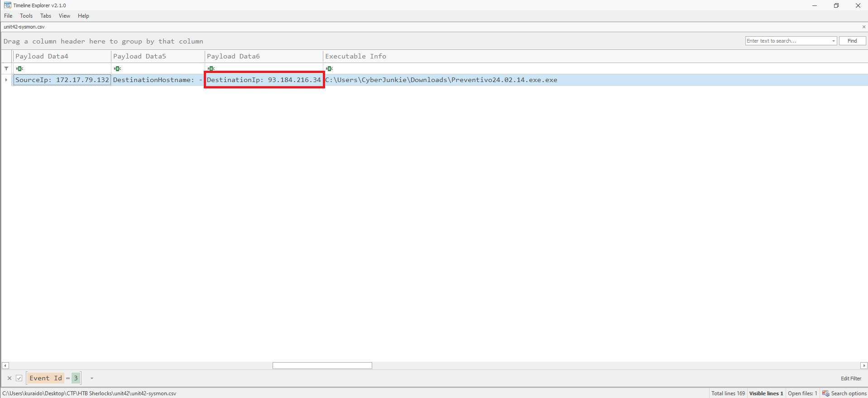Click the funnel filter row icon

6,68
